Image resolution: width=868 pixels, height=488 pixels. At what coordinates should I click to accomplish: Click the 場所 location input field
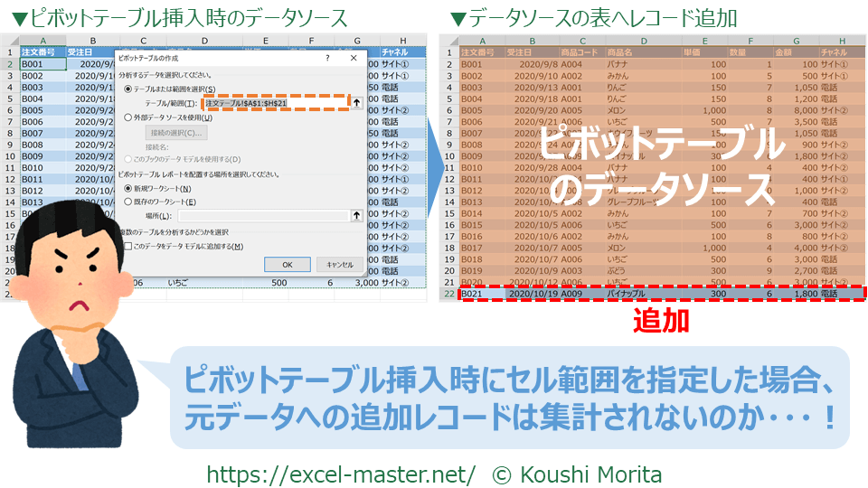coord(262,215)
